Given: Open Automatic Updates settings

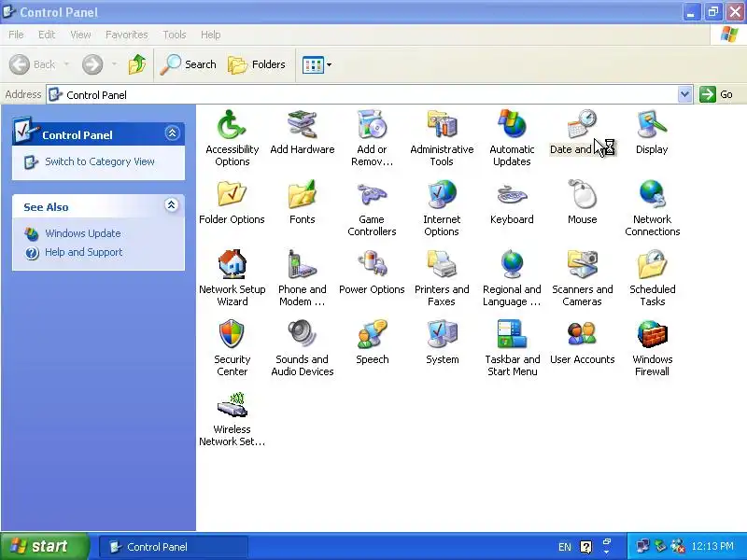Looking at the screenshot, I should coord(512,137).
